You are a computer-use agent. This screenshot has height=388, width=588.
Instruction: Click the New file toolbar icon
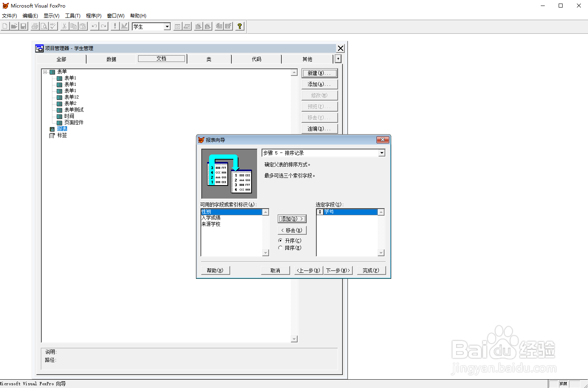tap(5, 26)
